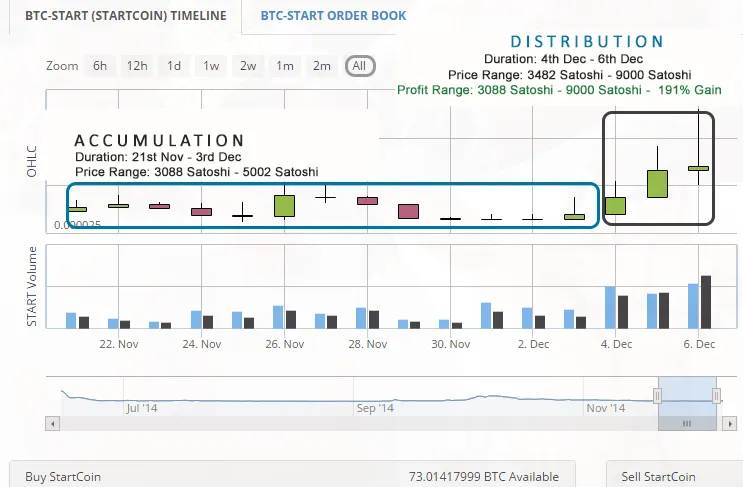Image resolution: width=743 pixels, height=487 pixels.
Task: Set chart zoom to 1w
Action: click(x=211, y=66)
